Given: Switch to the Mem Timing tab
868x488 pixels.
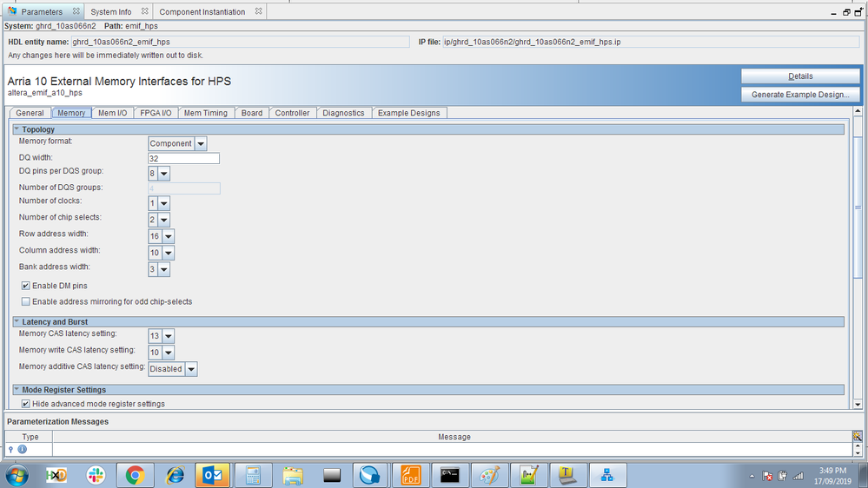Looking at the screenshot, I should [206, 113].
